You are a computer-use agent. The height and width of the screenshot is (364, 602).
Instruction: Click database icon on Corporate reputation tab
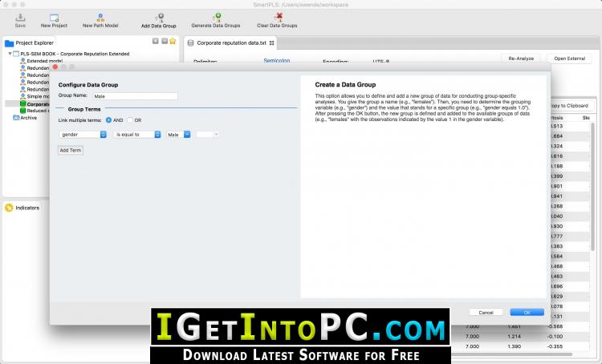click(x=190, y=43)
